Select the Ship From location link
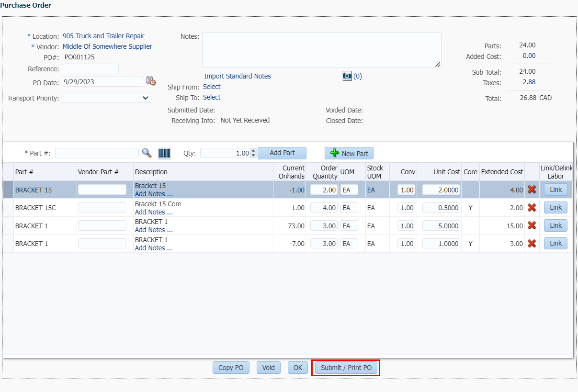The width and height of the screenshot is (578, 392). [x=212, y=87]
